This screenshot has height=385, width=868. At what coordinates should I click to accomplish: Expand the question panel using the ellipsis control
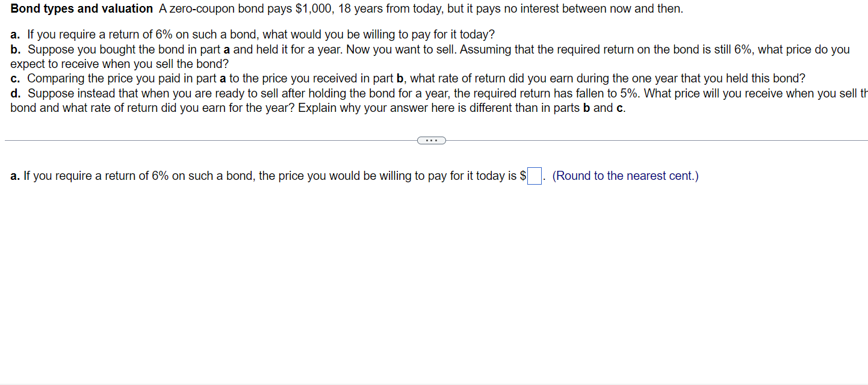(431, 140)
